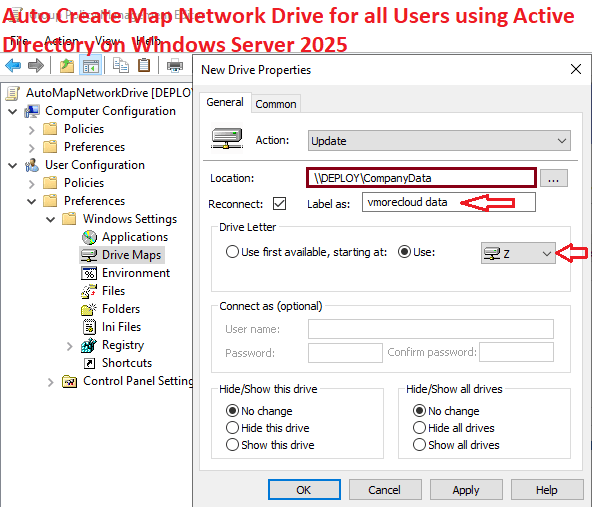Select Show this drive option
Image resolution: width=592 pixels, height=507 pixels.
tap(232, 444)
